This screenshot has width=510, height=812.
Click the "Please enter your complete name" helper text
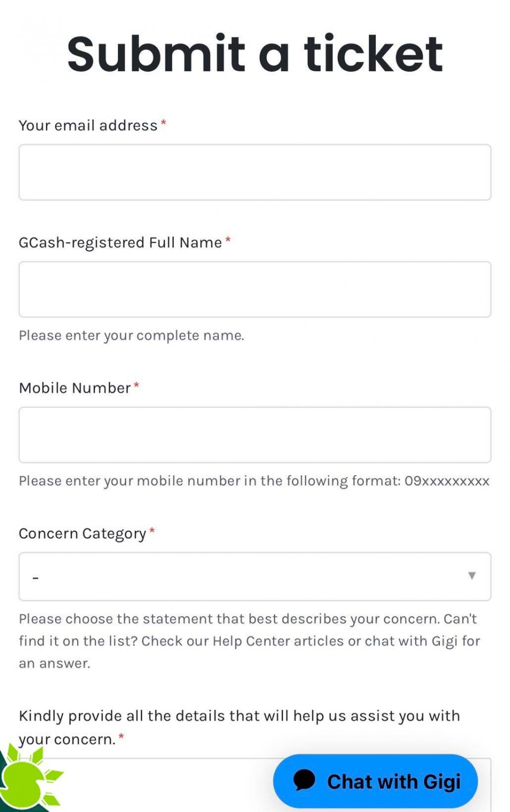[x=132, y=335]
